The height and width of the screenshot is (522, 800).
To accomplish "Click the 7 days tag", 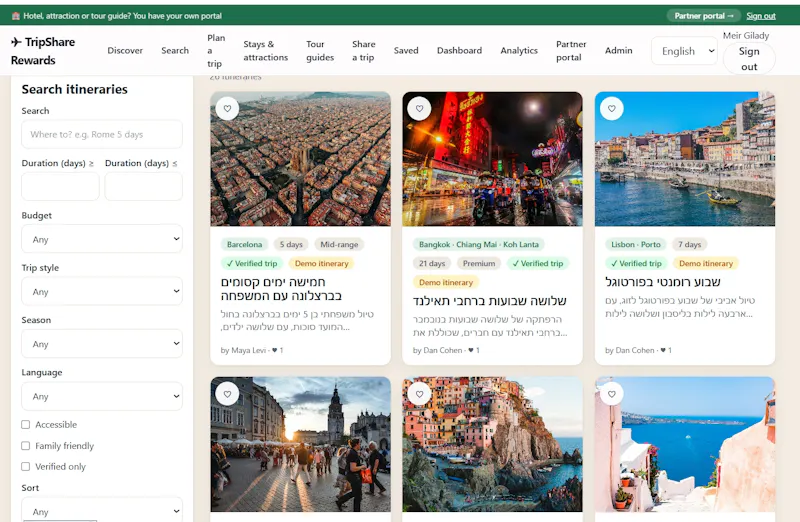I will (x=690, y=244).
